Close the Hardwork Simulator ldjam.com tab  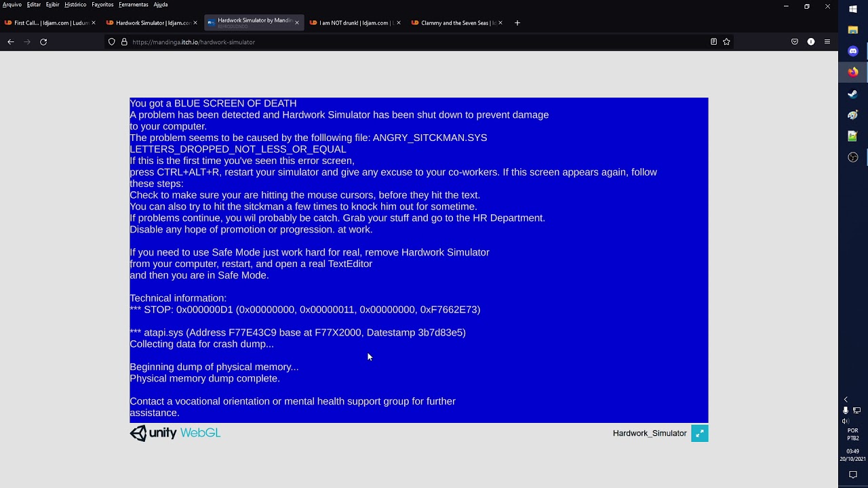coord(195,23)
